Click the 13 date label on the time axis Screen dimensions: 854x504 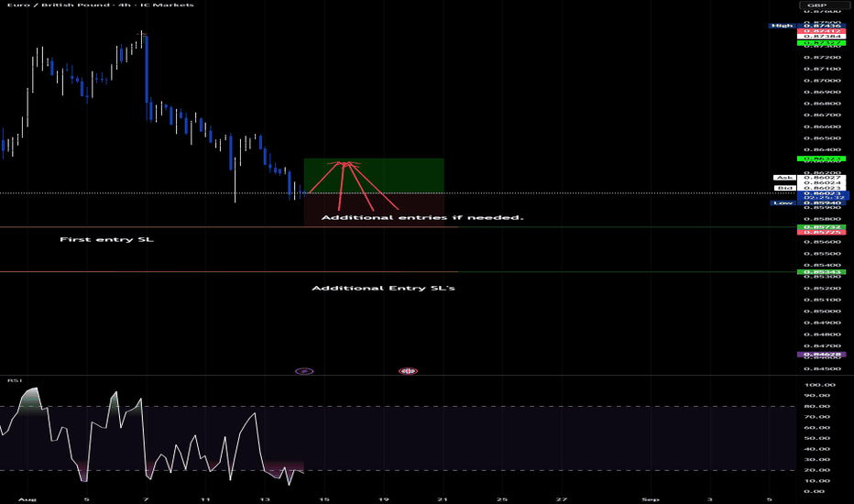264,499
